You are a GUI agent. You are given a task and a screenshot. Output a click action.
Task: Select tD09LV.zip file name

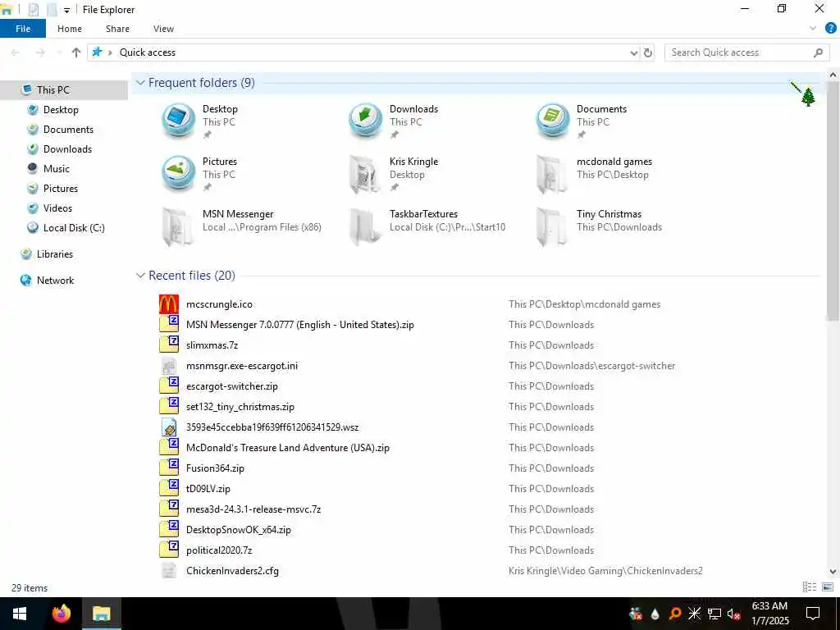coord(208,489)
